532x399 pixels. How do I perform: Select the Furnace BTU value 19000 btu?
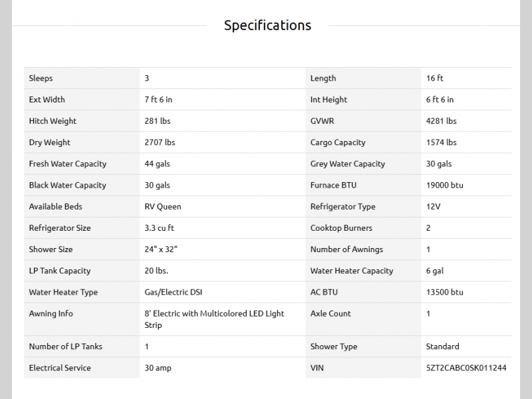[444, 185]
